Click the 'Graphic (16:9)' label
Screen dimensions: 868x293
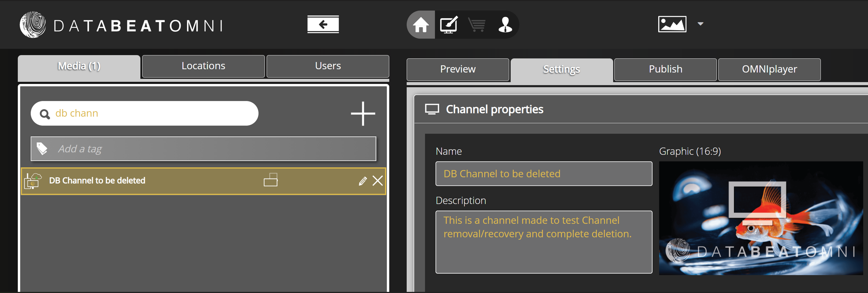690,151
